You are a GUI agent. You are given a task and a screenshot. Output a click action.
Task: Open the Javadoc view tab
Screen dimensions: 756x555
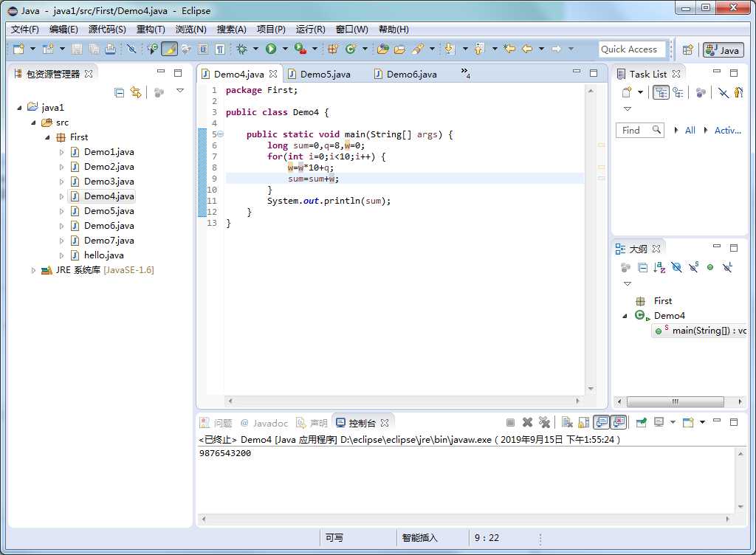(x=264, y=423)
